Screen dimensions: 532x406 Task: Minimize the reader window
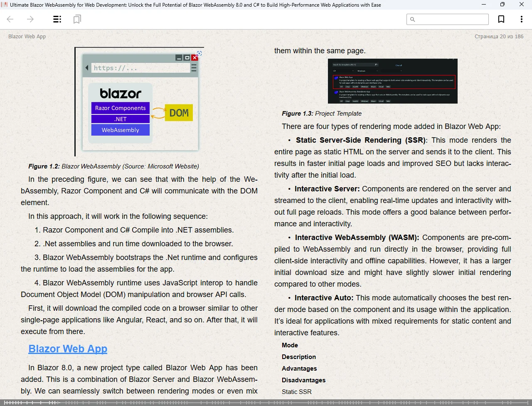pyautogui.click(x=484, y=5)
